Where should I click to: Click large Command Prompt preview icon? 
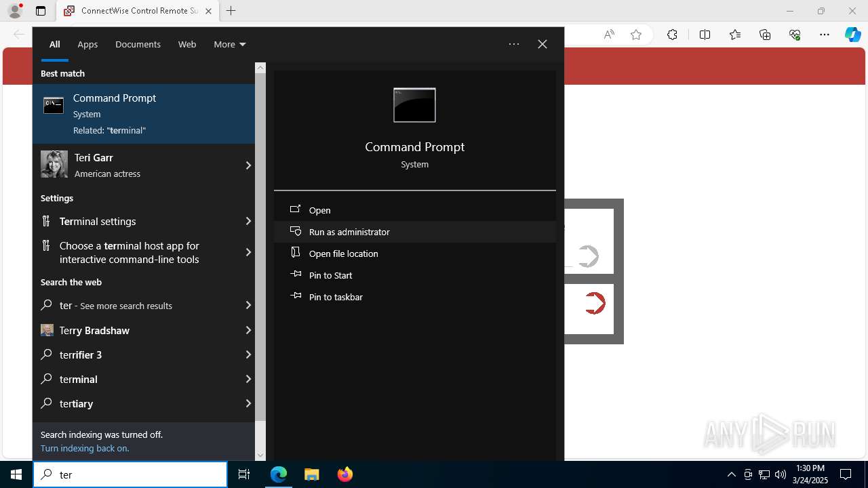[x=414, y=105]
